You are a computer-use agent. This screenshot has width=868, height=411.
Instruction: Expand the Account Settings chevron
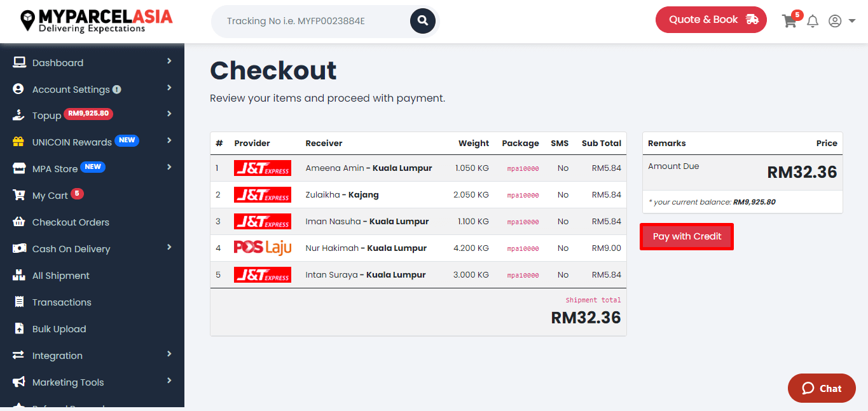tap(169, 88)
